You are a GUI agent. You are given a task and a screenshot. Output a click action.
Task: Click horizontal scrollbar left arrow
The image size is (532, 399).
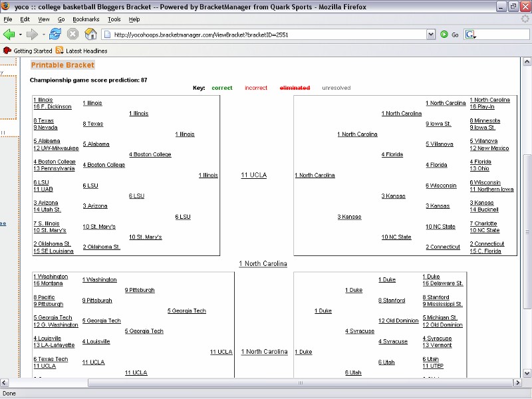point(4,383)
